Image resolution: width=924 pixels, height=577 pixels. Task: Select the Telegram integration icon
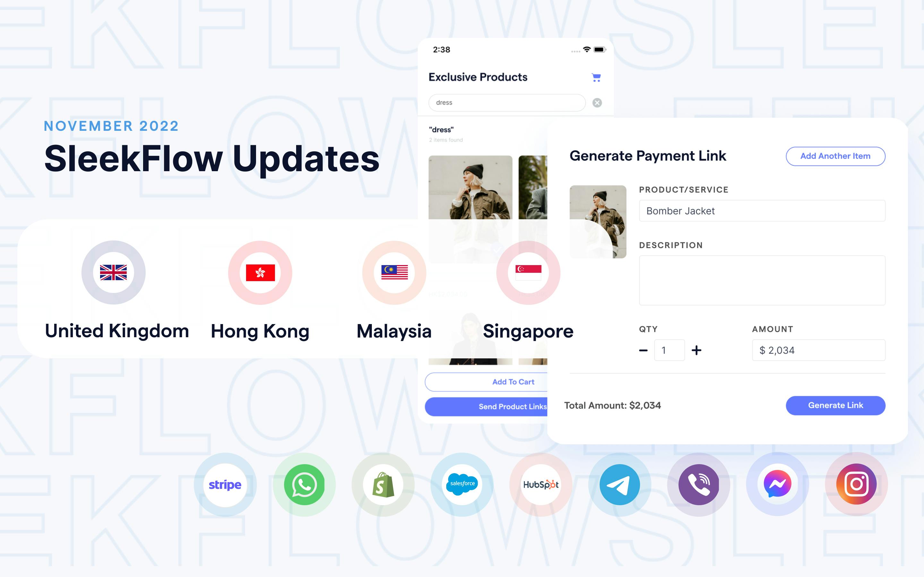pyautogui.click(x=619, y=485)
